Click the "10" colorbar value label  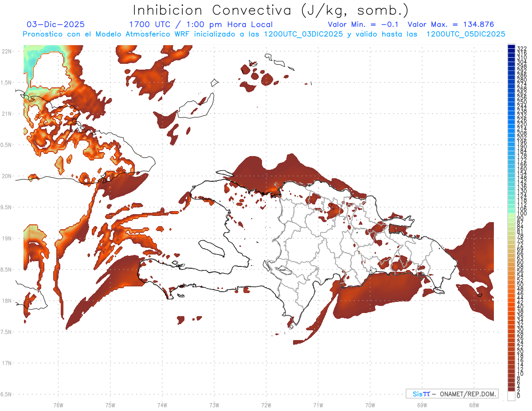[x=520, y=374]
